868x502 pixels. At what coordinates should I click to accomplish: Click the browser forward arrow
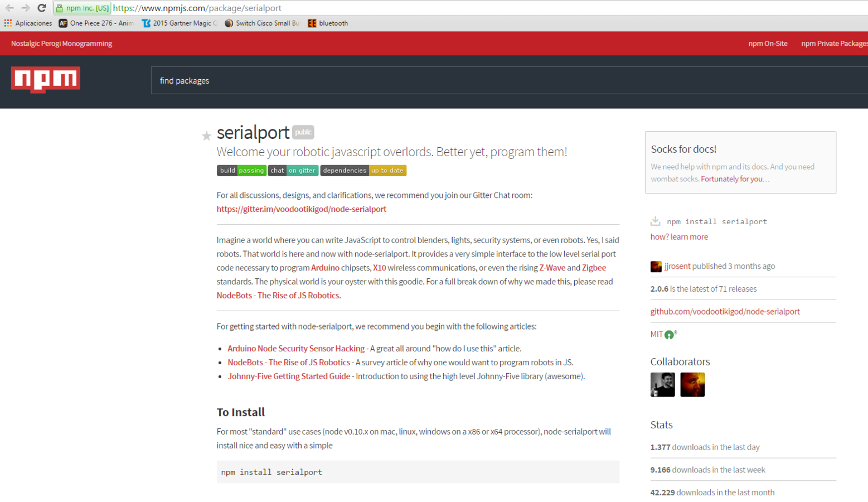(26, 8)
